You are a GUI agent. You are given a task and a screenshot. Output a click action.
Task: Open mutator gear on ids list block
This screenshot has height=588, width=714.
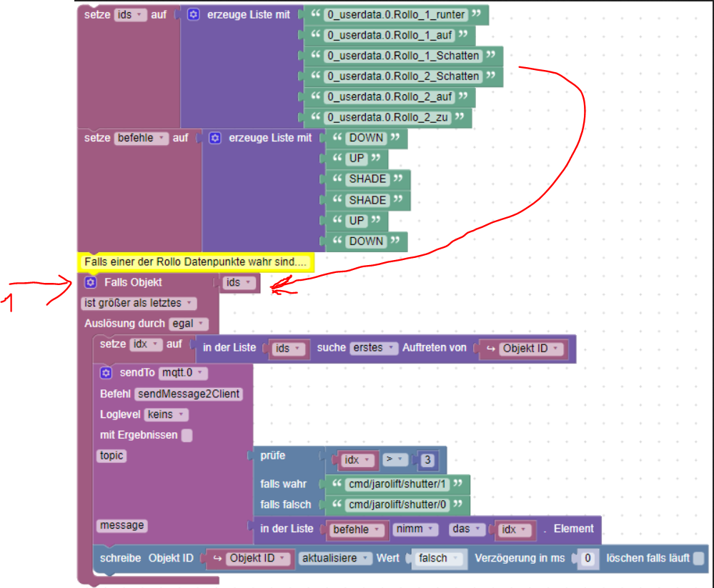pos(193,14)
